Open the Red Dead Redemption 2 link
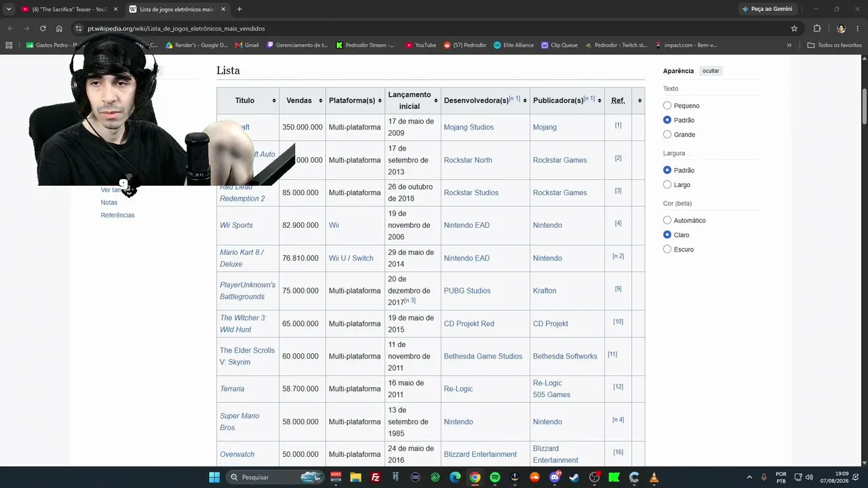868x488 pixels. 242,192
